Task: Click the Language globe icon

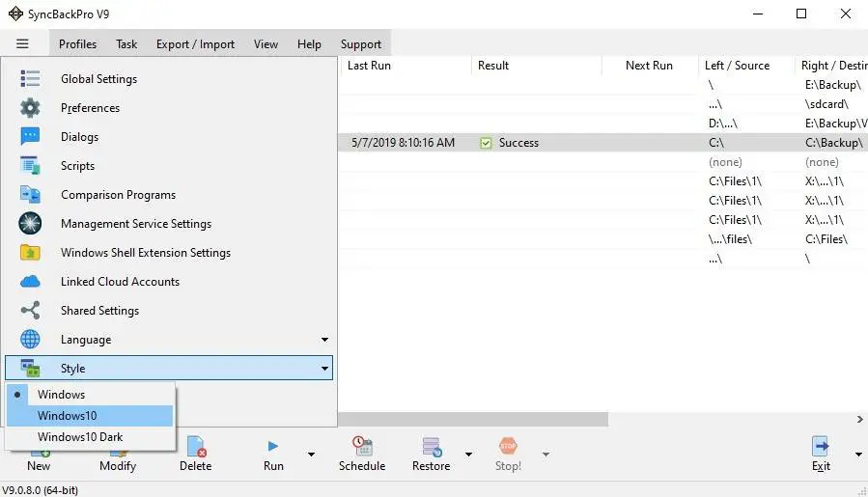Action: click(30, 340)
